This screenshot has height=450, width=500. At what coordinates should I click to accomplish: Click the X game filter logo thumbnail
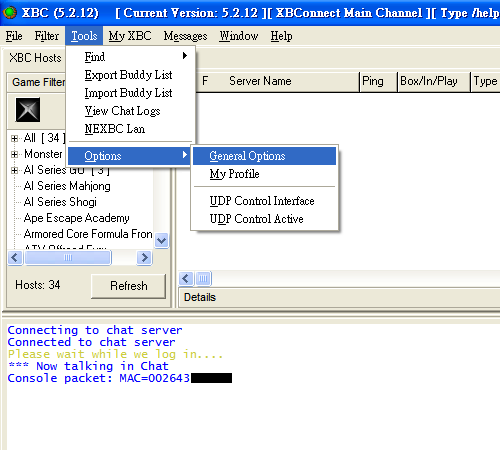(28, 110)
